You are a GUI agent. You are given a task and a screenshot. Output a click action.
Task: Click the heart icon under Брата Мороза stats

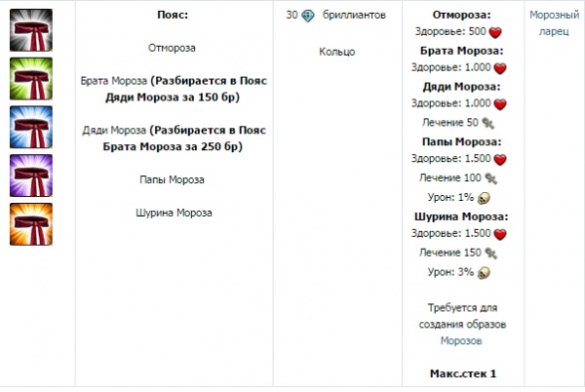pos(501,69)
